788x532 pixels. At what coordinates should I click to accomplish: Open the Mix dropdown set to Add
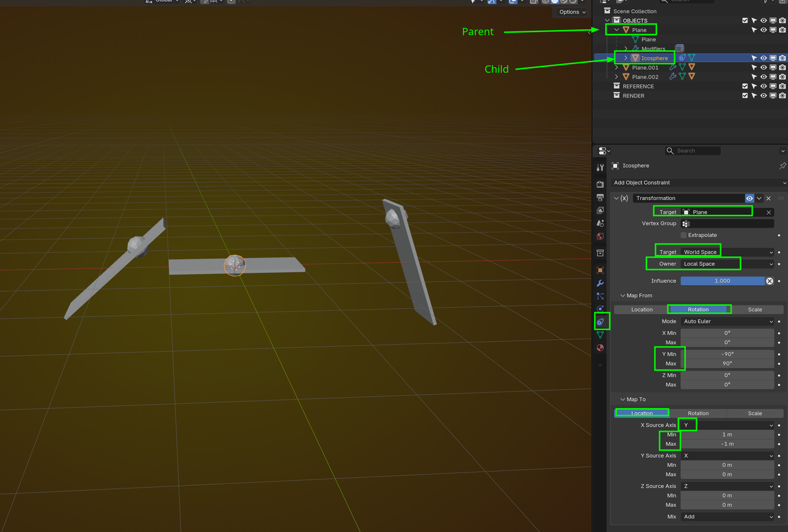[x=727, y=517]
